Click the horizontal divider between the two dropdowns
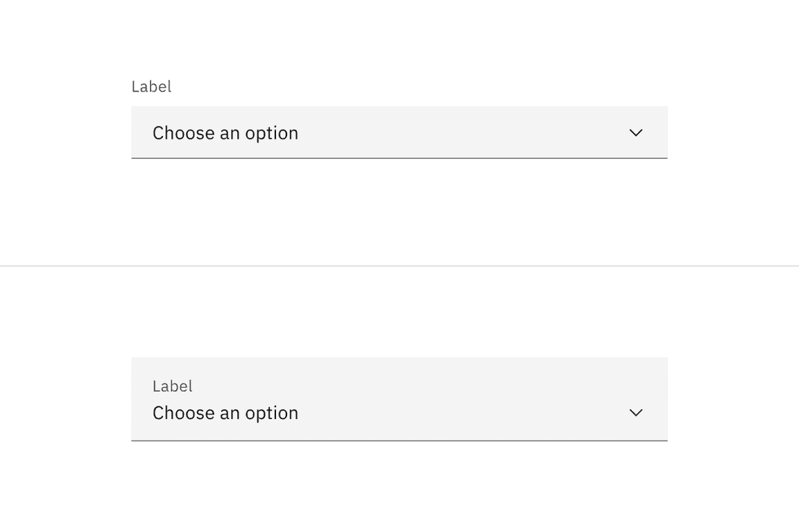The height and width of the screenshot is (532, 799). 399,264
